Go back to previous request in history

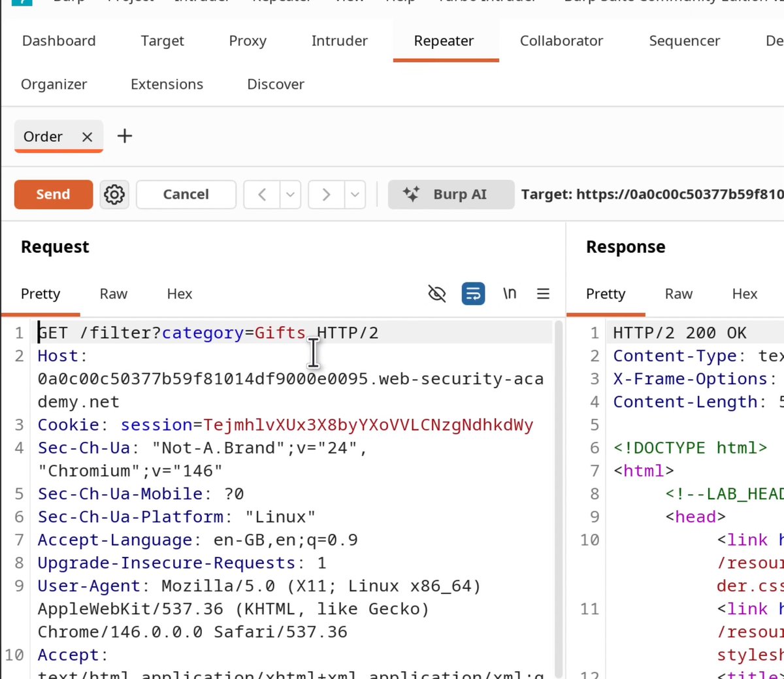pos(262,194)
